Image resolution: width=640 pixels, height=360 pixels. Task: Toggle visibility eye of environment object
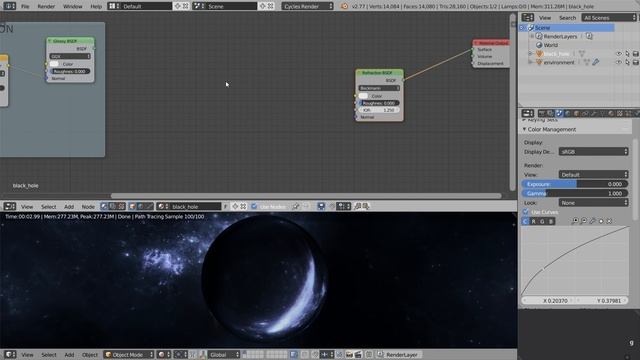(x=619, y=62)
